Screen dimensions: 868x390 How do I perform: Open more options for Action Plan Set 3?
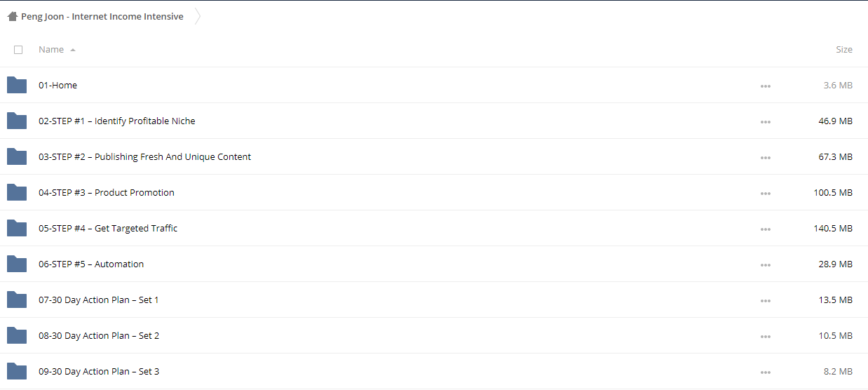pyautogui.click(x=766, y=372)
